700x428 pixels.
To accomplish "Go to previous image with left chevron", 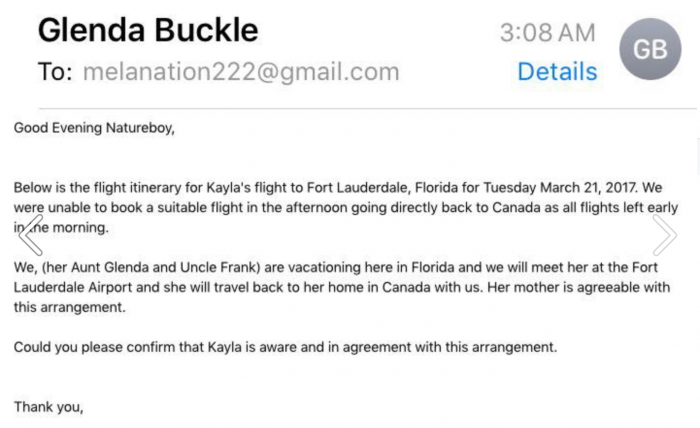I will click(x=31, y=235).
